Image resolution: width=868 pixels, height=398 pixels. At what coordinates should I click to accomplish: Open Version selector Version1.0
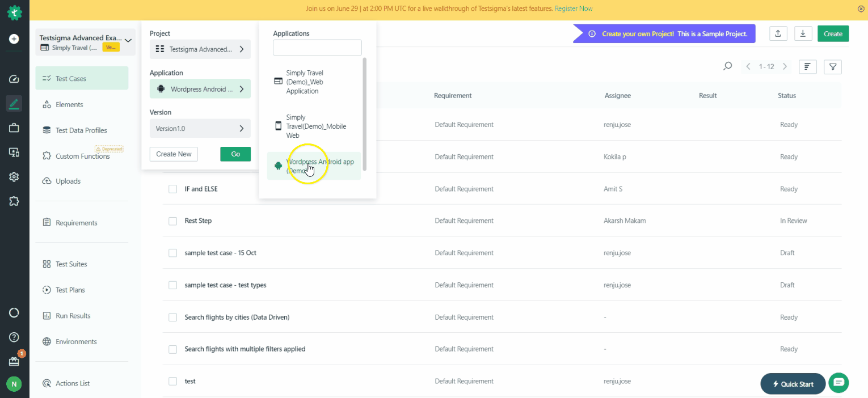tap(200, 129)
